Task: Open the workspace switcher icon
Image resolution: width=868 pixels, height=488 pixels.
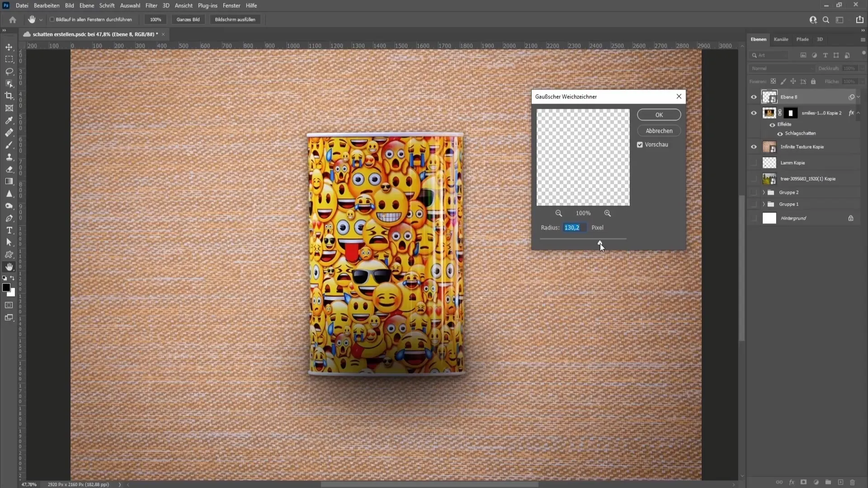Action: click(x=840, y=20)
